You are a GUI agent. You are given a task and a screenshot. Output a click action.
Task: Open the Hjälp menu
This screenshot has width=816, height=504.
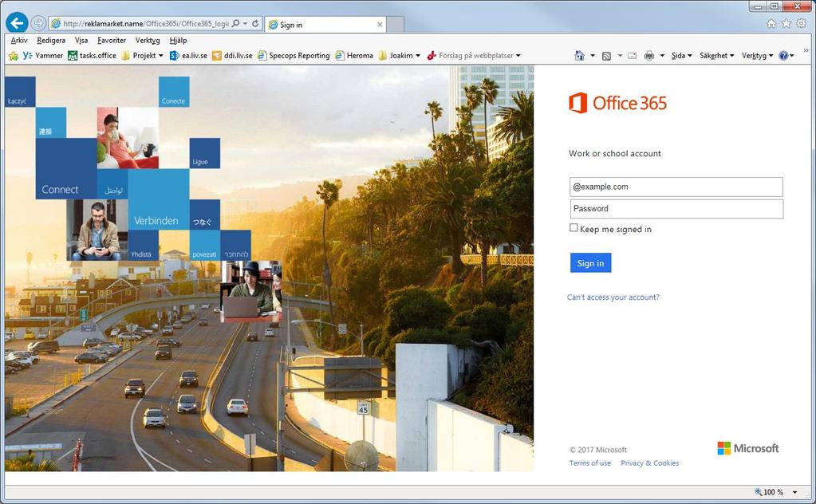click(x=178, y=40)
